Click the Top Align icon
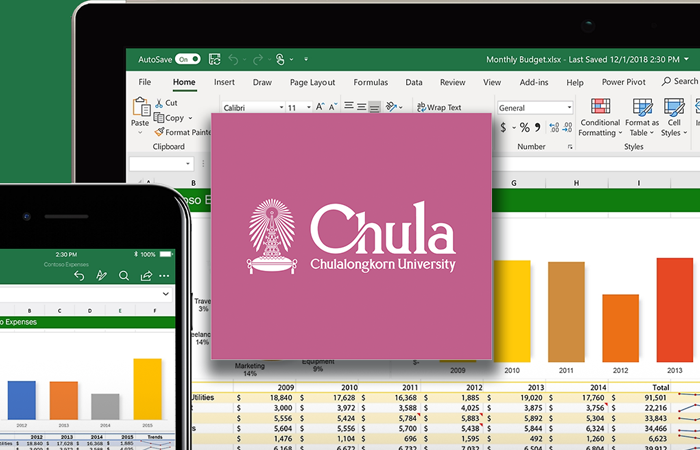This screenshot has width=700, height=450. (349, 106)
